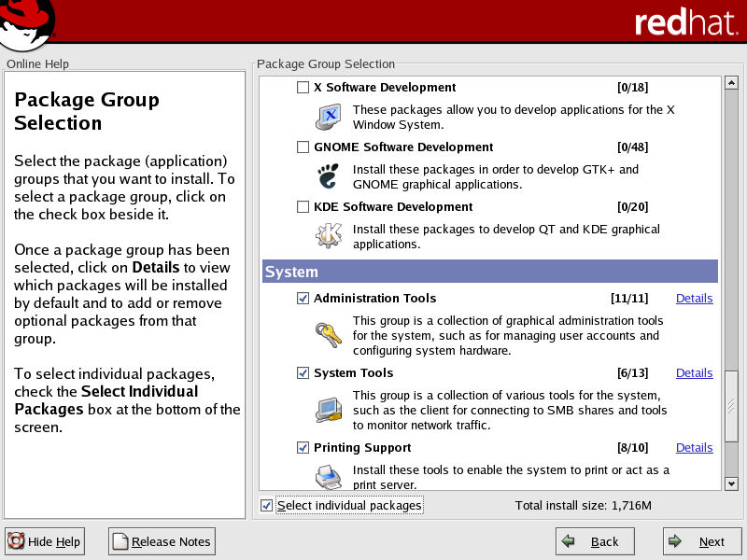Click the GNOME footprint icon
Viewport: 747px width, 560px height.
pyautogui.click(x=329, y=176)
